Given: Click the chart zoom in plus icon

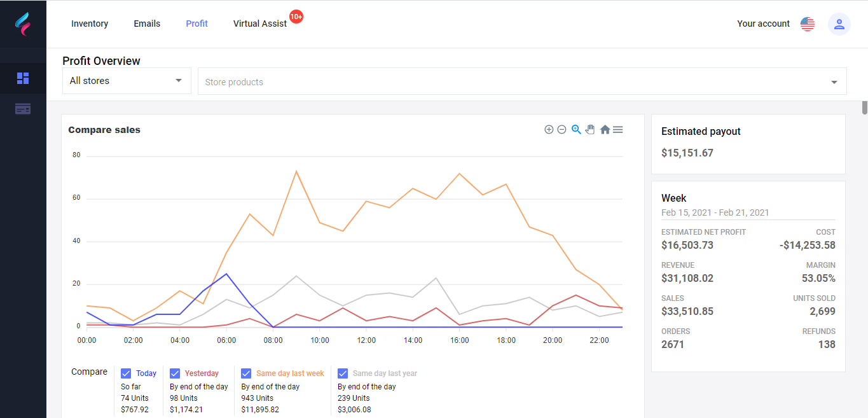Looking at the screenshot, I should [549, 130].
